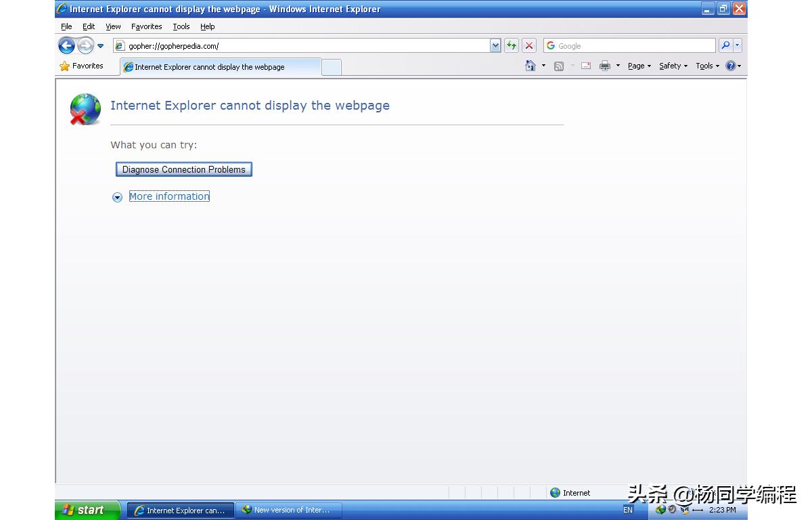The height and width of the screenshot is (520, 812).
Task: Open the View menu
Action: coord(113,26)
